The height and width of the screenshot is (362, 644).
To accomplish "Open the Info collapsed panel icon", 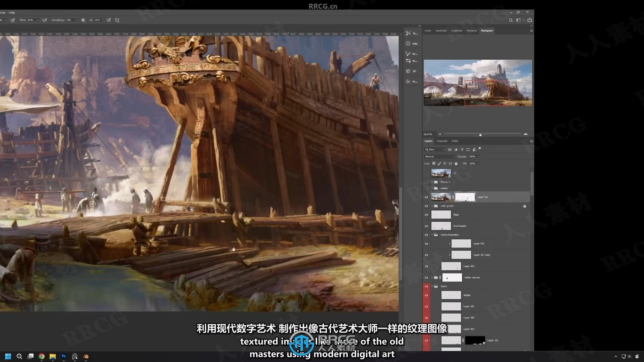I will point(408,44).
